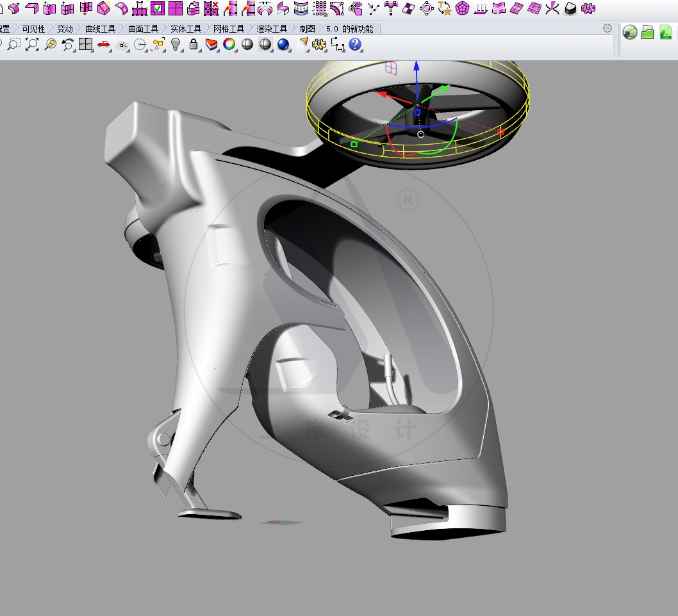678x616 pixels.
Task: Toggle the light bulb spotlight icon
Action: (177, 45)
